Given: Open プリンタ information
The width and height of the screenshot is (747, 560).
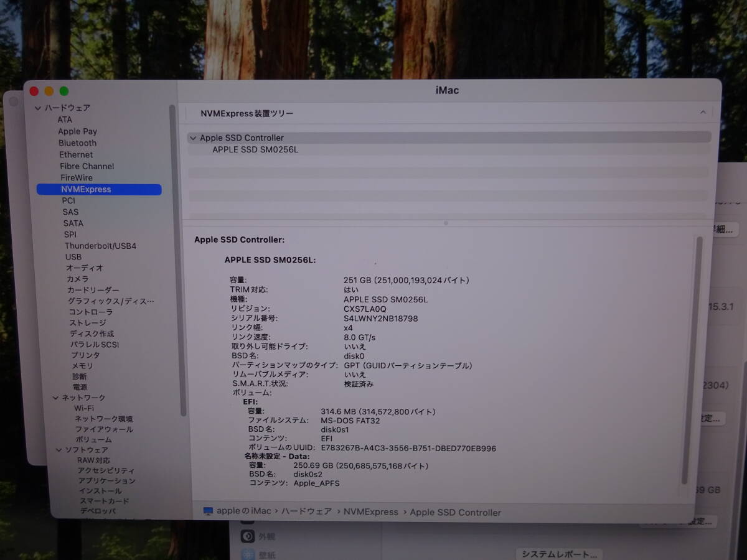Looking at the screenshot, I should point(85,355).
